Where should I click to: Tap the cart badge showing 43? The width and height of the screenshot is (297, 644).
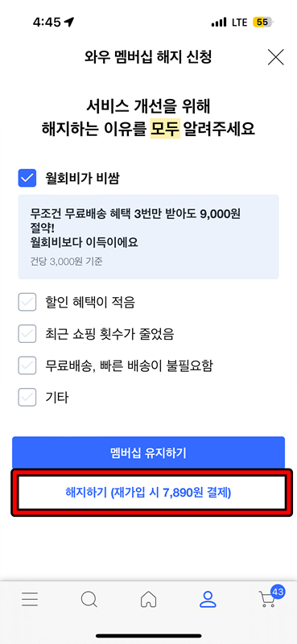point(278,592)
